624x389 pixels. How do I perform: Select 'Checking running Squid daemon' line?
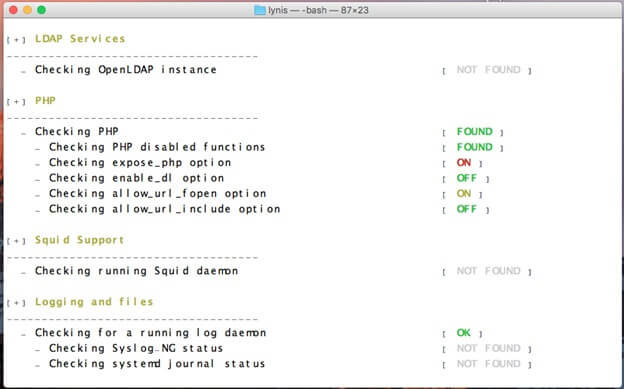[136, 271]
